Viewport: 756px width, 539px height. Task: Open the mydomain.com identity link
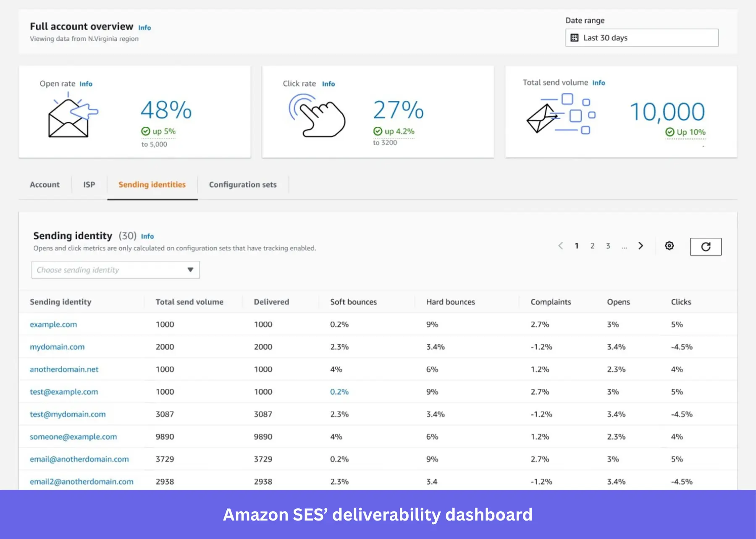(57, 347)
